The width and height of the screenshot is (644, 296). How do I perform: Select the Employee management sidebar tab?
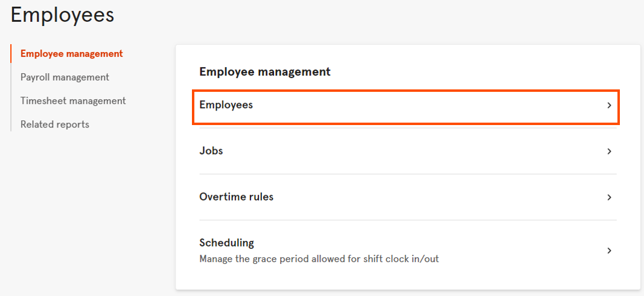tap(71, 54)
